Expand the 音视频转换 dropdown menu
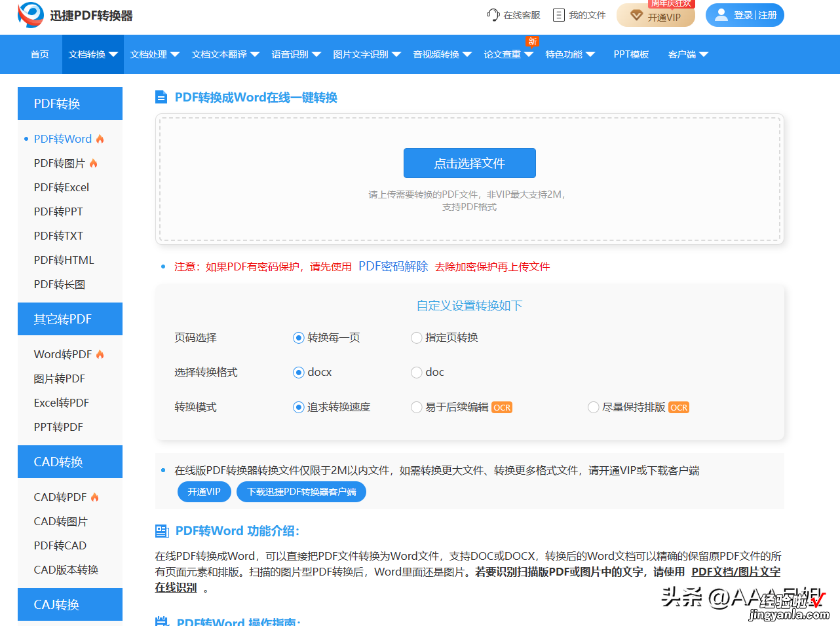The width and height of the screenshot is (840, 626). pyautogui.click(x=442, y=54)
